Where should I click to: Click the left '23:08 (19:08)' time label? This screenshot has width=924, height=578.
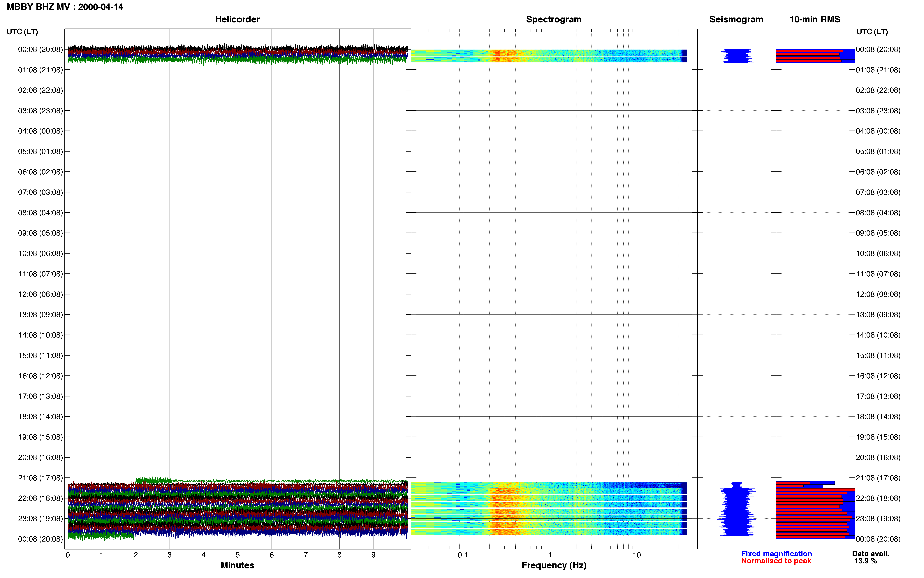coord(41,519)
